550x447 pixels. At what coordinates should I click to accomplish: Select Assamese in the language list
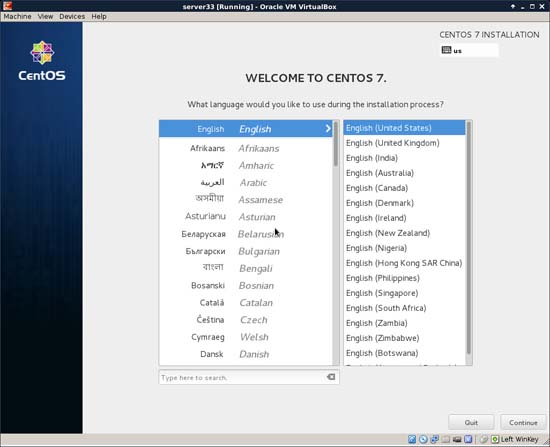pyautogui.click(x=246, y=200)
